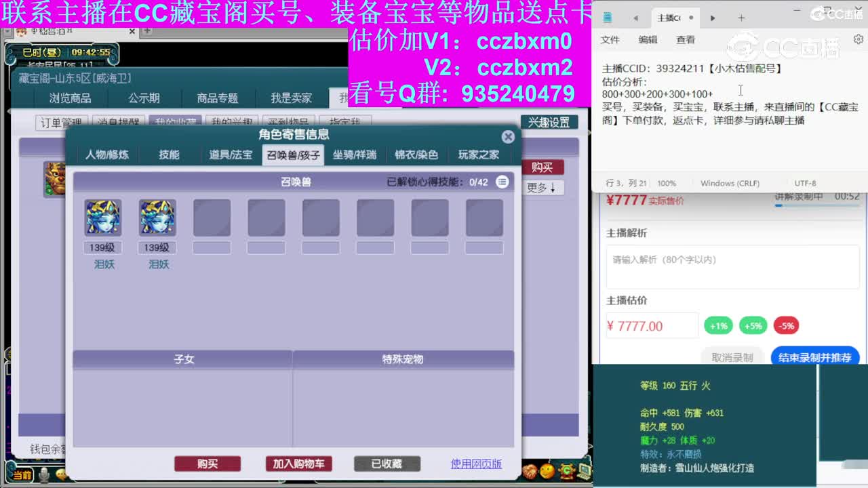868x488 pixels.
Task: Click the 主播估价 price field ¥7777.00
Action: point(652,326)
